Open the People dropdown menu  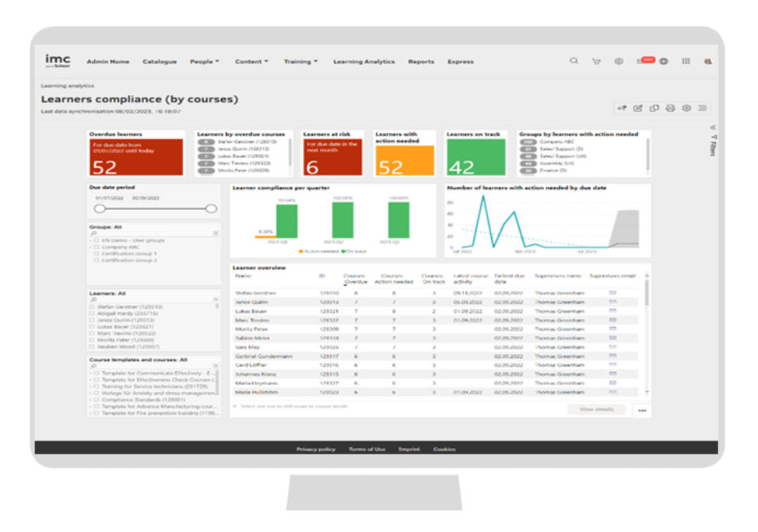pos(205,61)
